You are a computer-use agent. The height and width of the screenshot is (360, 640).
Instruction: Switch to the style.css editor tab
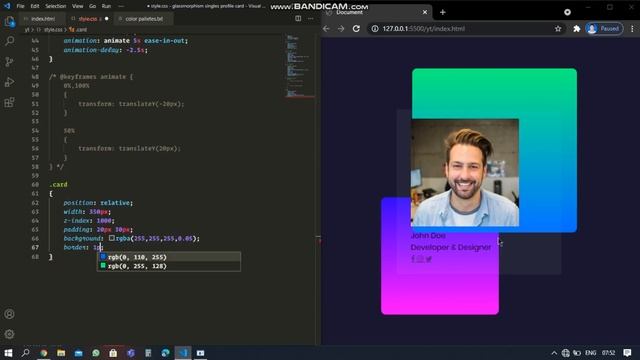point(88,19)
